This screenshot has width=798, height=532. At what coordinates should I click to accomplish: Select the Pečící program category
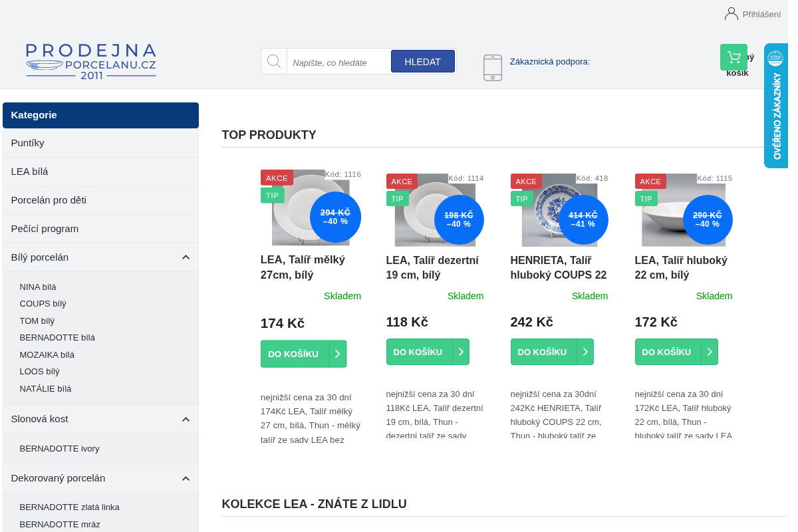pyautogui.click(x=100, y=229)
